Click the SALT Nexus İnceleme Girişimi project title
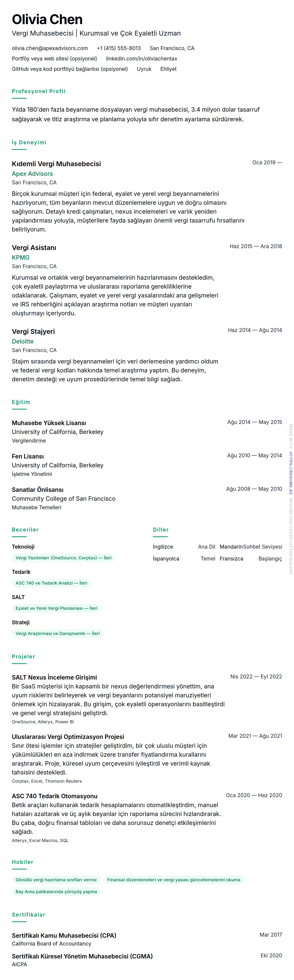This screenshot has height=980, width=294. click(x=54, y=677)
